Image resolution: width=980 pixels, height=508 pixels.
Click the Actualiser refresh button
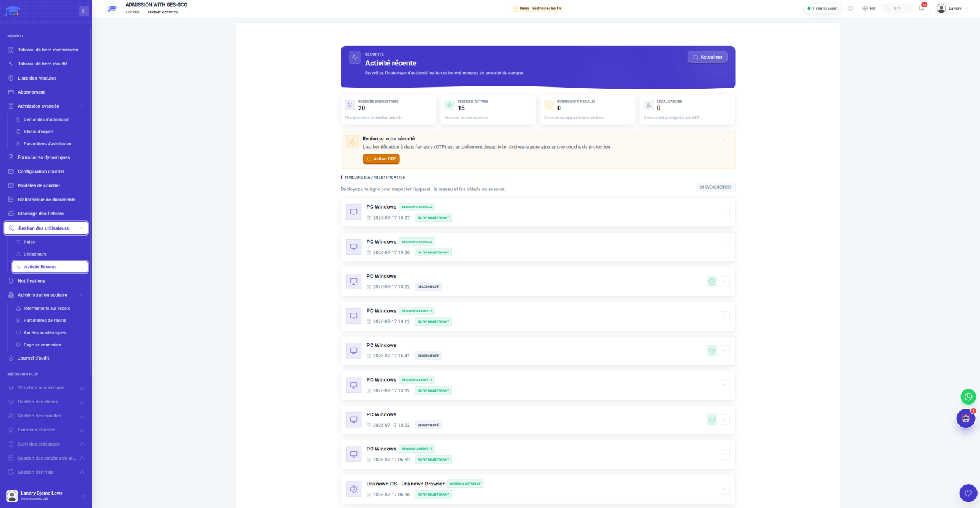pyautogui.click(x=707, y=57)
